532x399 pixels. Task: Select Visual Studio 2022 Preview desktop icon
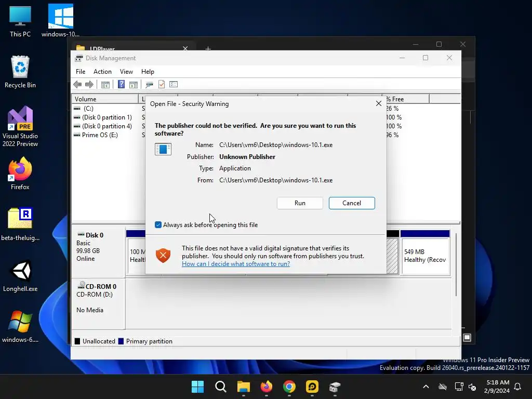(x=20, y=126)
